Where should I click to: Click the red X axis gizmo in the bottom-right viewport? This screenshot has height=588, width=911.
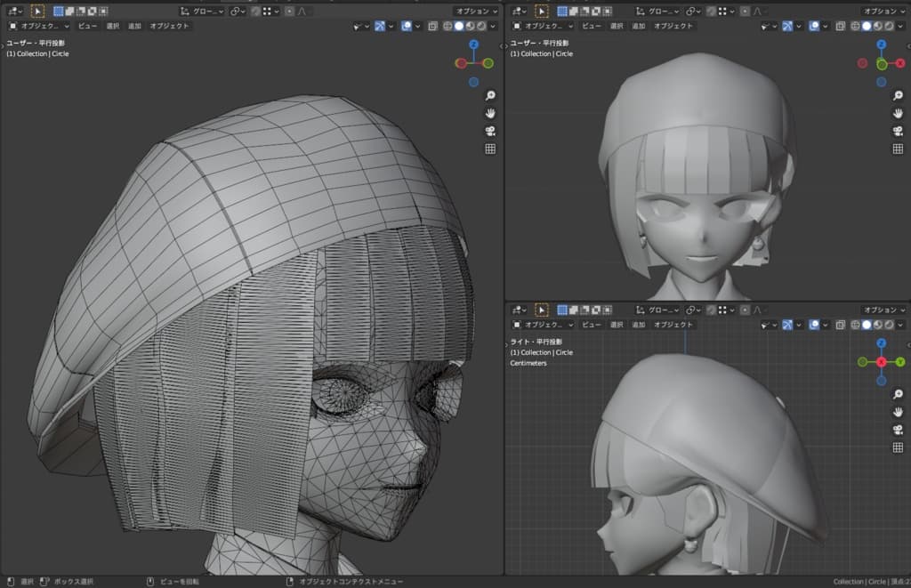pyautogui.click(x=881, y=362)
